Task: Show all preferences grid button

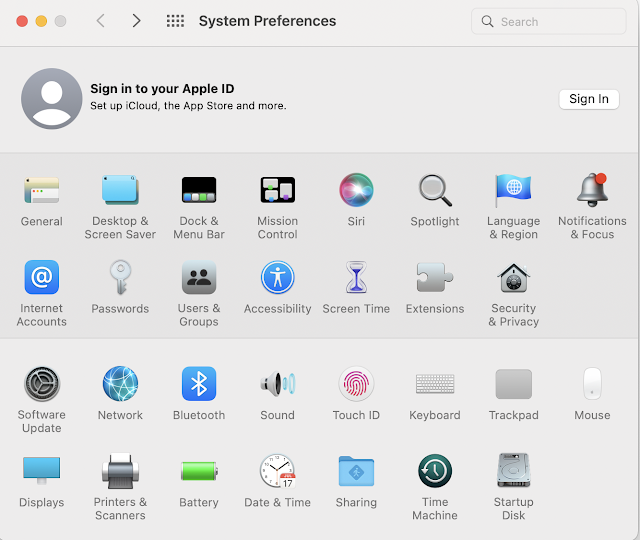Action: click(175, 21)
